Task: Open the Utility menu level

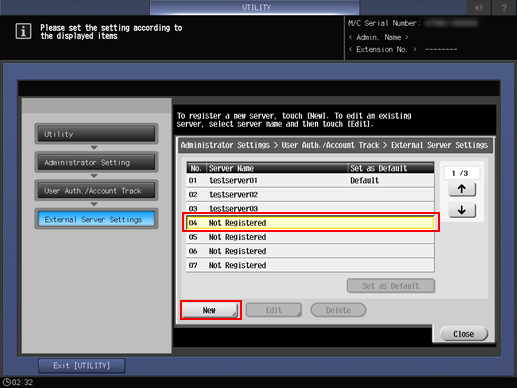Action: coord(96,134)
